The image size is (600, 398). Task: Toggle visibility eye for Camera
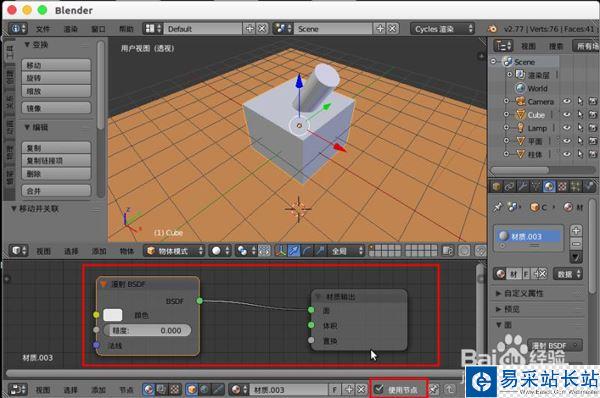[567, 101]
